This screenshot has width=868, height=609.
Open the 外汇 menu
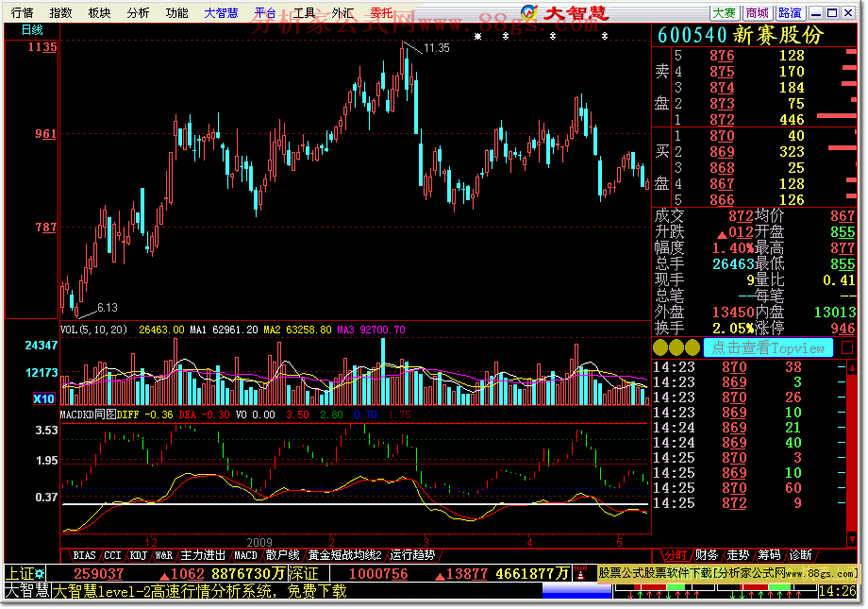tap(342, 12)
